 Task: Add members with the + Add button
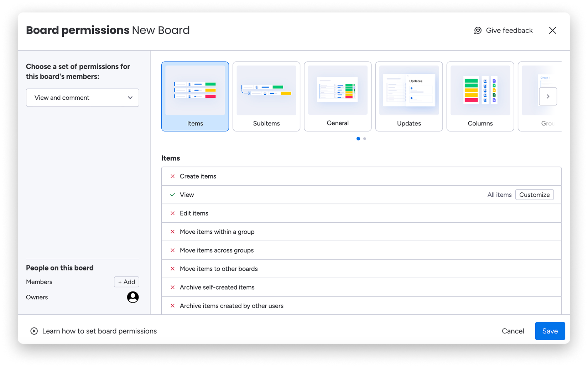point(126,282)
